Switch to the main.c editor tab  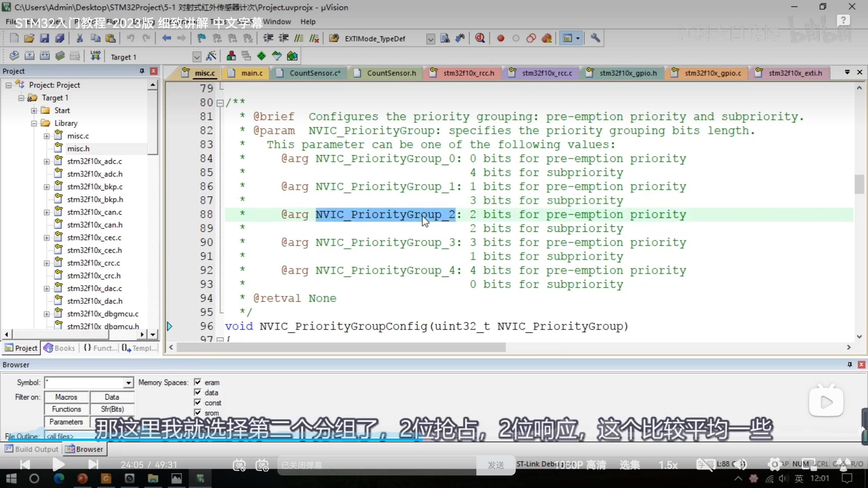[x=251, y=73]
